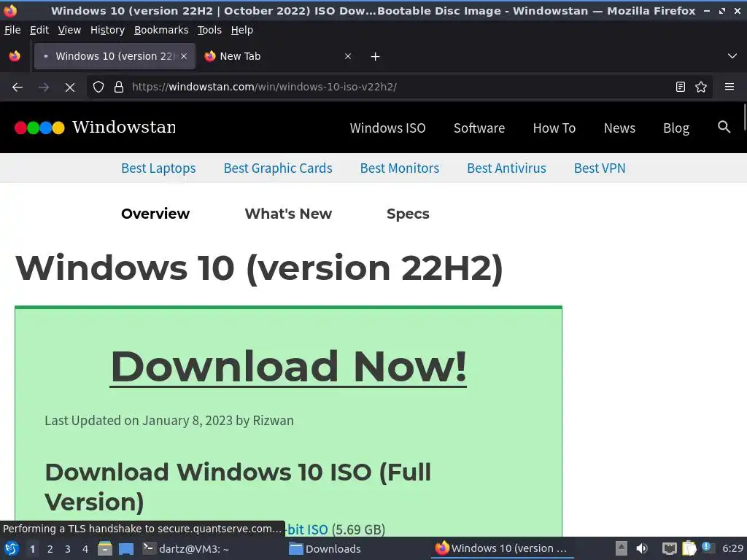
Task: Open Blog nav link
Action: tap(676, 128)
